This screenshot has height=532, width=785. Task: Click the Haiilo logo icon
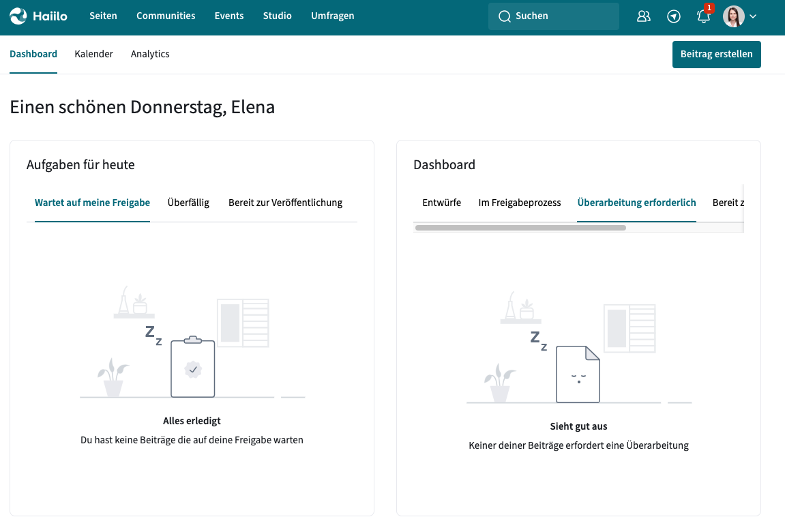pos(18,16)
